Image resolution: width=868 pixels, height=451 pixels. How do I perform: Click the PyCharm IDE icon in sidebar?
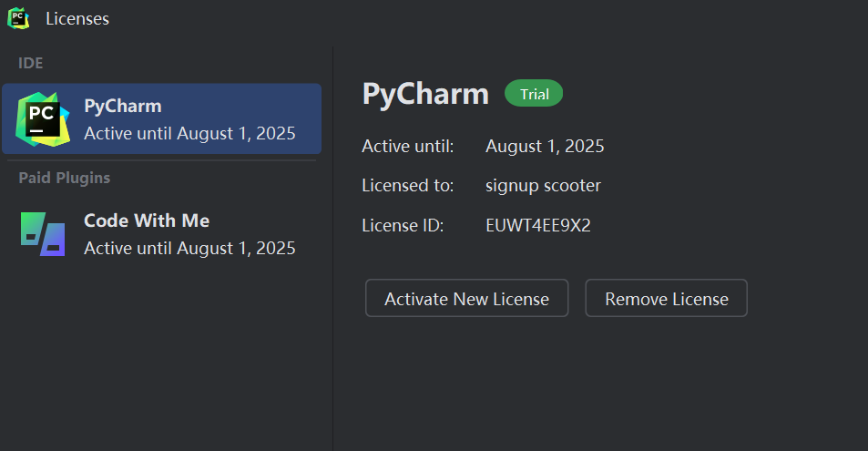tap(43, 119)
